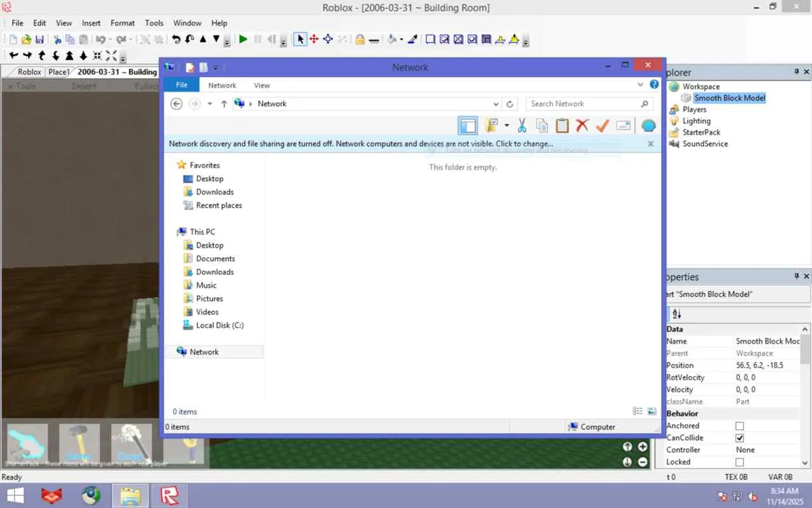This screenshot has height=508, width=812.
Task: Open the address bar history dropdown
Action: [496, 104]
